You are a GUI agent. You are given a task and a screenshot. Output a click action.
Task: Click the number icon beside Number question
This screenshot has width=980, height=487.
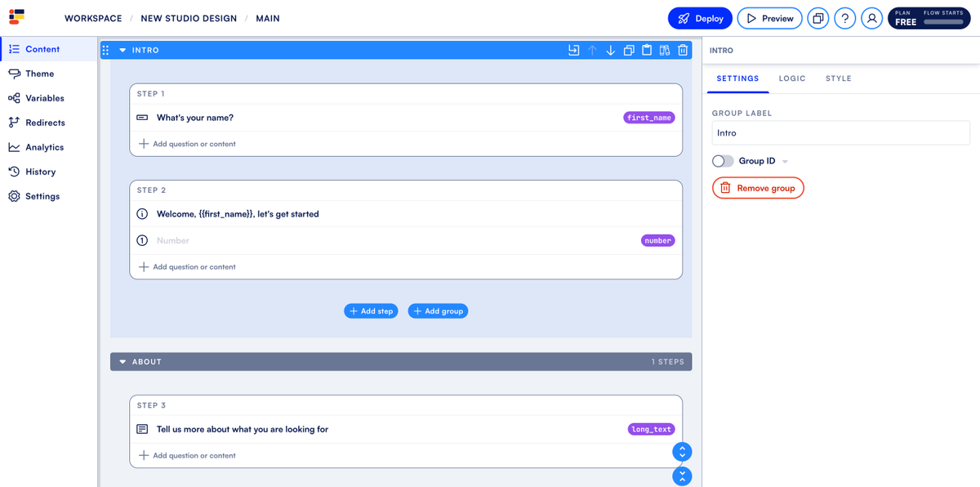pos(142,240)
